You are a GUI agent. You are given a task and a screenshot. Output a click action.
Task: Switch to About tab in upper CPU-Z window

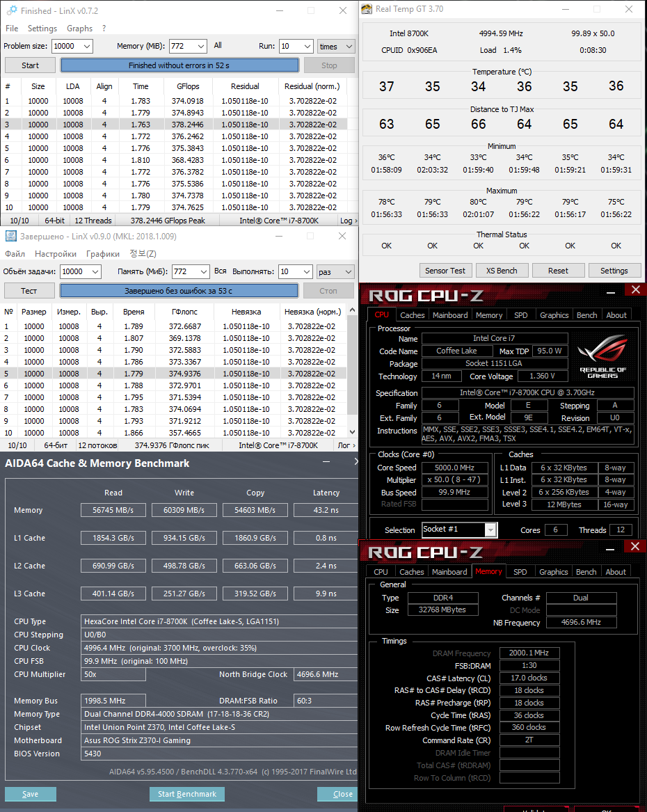tap(616, 315)
